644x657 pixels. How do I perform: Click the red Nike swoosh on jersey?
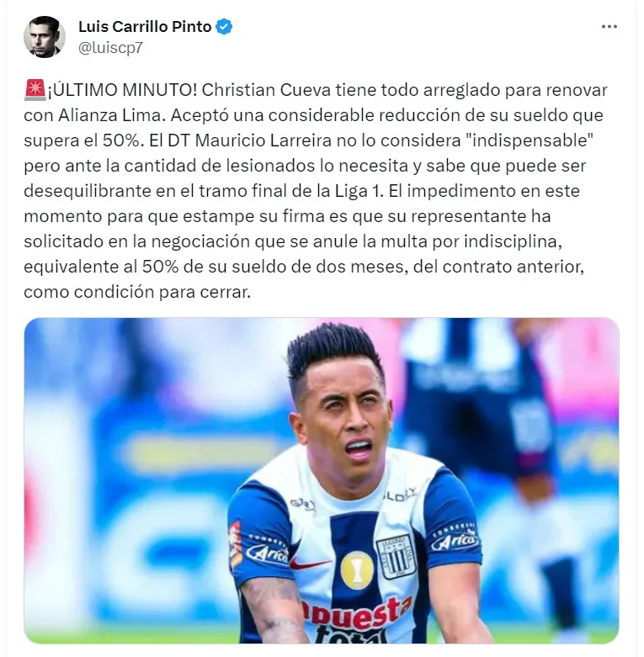310,564
